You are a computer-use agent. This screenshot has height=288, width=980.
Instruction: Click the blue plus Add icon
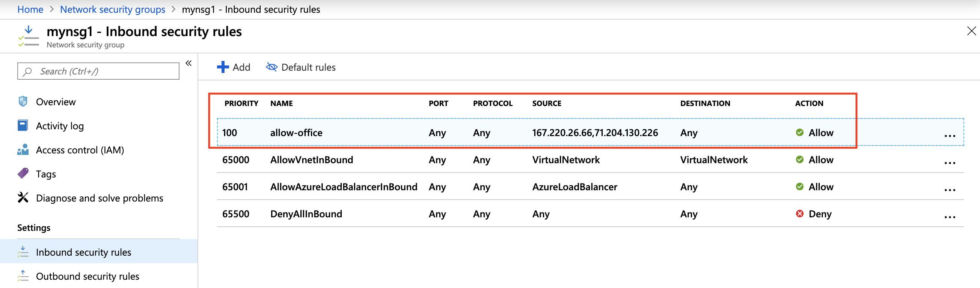(223, 67)
